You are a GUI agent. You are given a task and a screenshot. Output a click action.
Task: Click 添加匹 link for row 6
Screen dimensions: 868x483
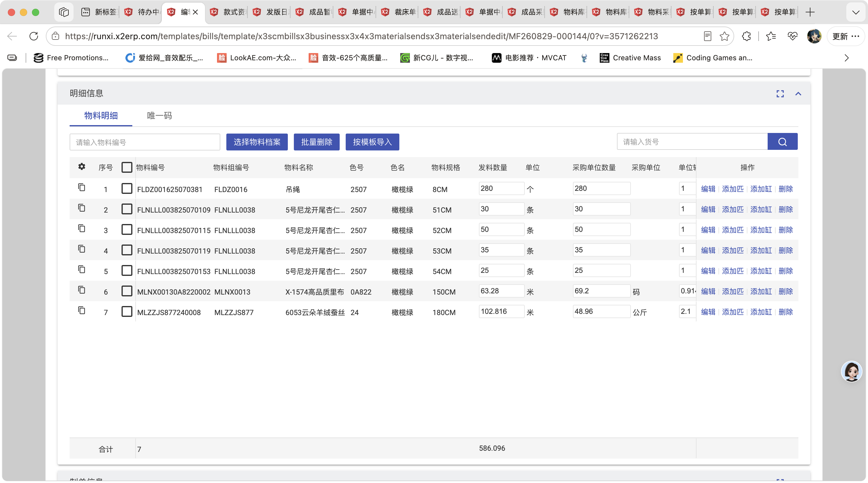733,291
